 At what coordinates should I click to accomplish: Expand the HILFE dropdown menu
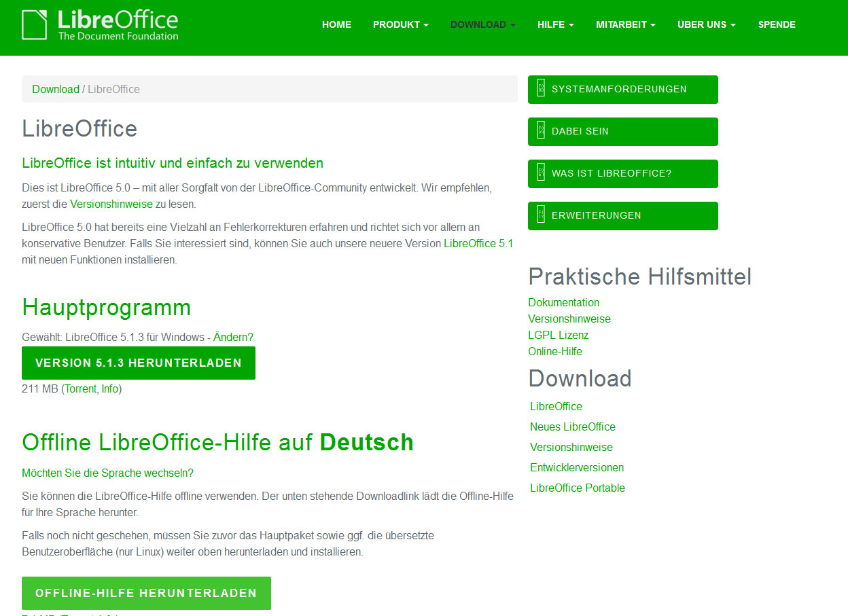(x=555, y=24)
